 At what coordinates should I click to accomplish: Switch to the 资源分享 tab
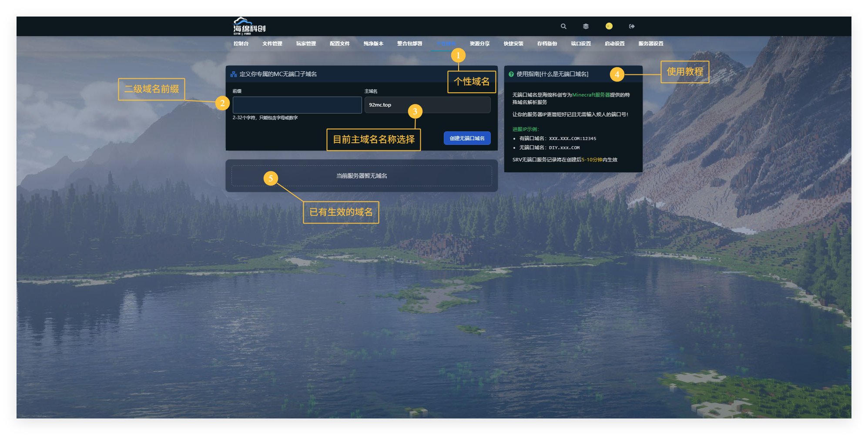point(479,43)
